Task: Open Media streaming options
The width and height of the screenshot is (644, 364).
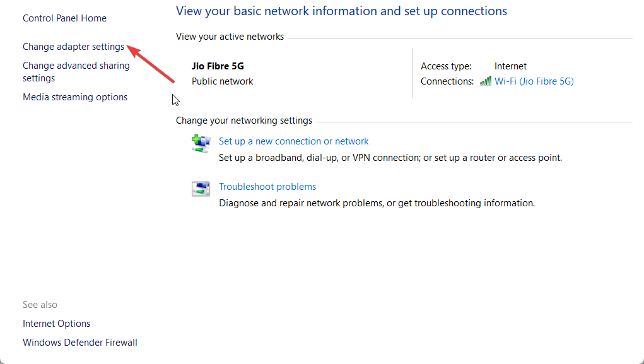Action: pos(75,97)
